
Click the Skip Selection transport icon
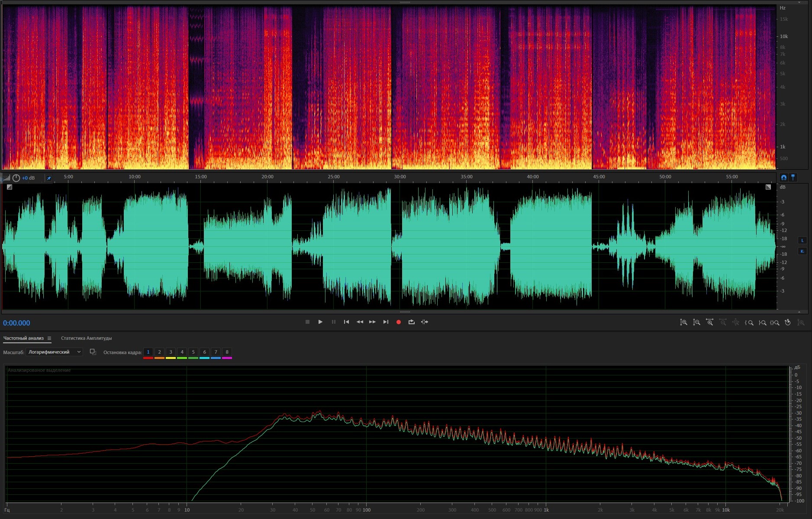(425, 322)
